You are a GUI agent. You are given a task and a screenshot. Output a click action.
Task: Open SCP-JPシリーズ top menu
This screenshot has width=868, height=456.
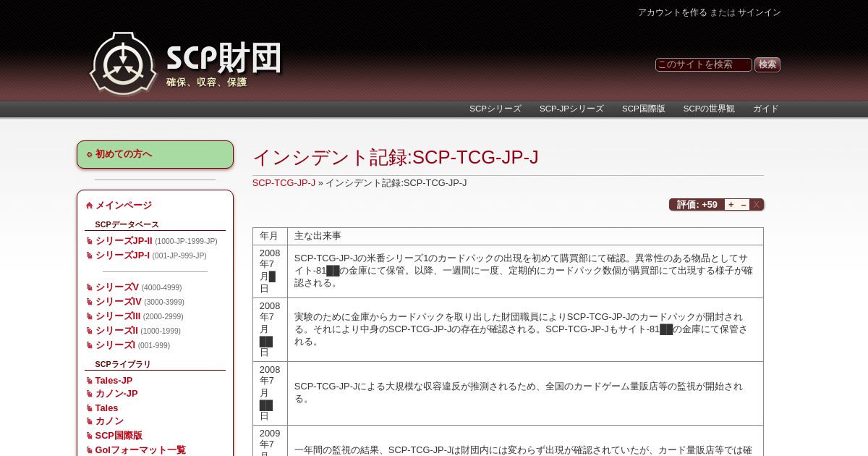[x=571, y=109]
